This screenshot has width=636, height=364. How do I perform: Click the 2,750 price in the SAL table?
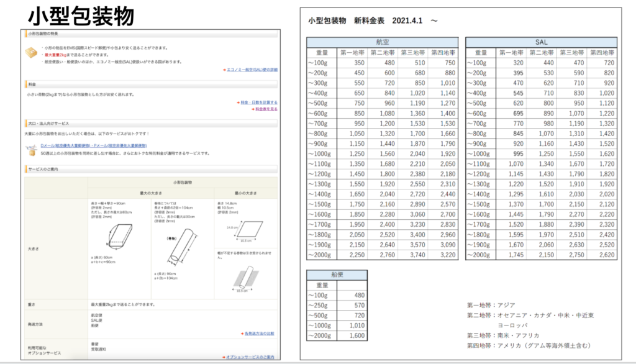576,255
